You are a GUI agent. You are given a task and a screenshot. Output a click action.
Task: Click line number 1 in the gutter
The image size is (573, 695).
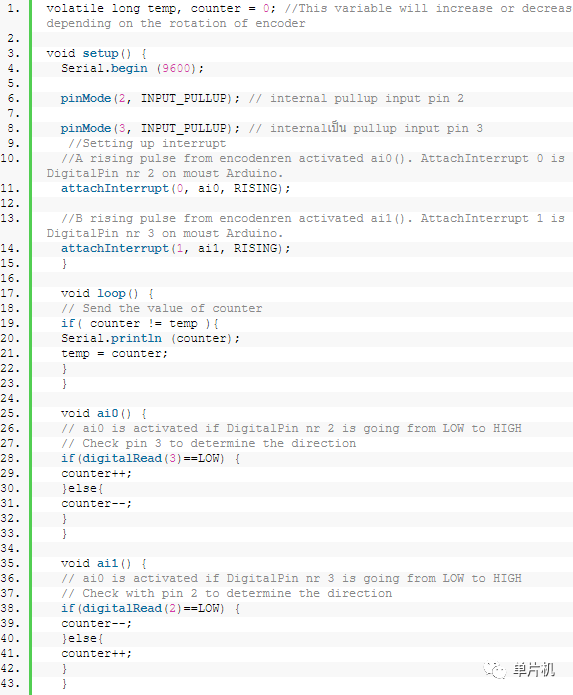tap(13, 8)
